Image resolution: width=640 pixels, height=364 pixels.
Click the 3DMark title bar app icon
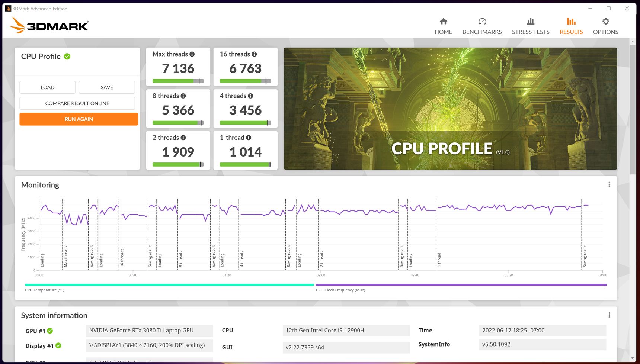click(8, 9)
